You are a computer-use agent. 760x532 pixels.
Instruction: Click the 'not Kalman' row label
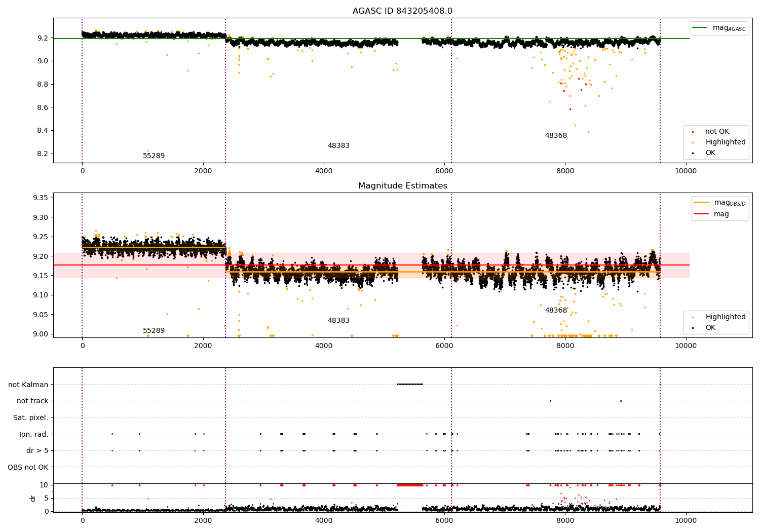pos(28,385)
